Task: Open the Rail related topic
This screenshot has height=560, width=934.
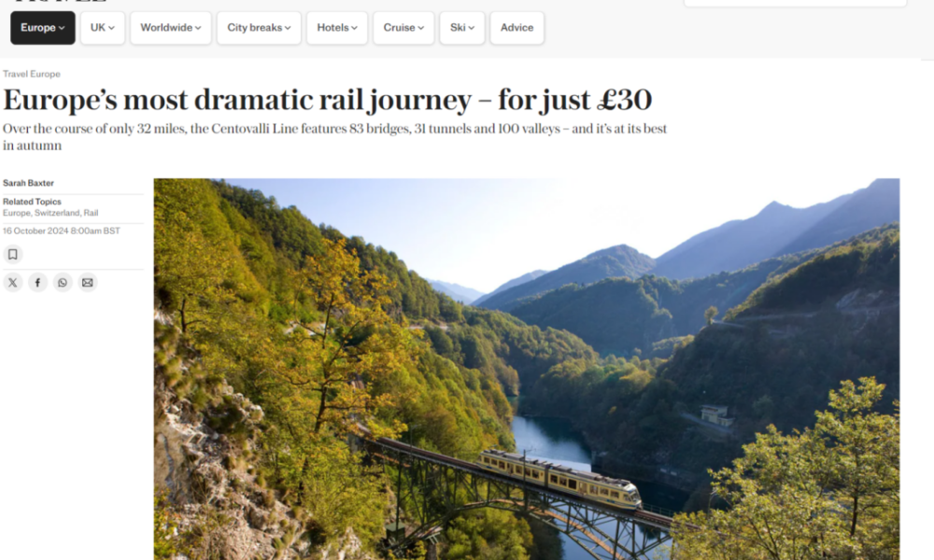Action: (91, 213)
